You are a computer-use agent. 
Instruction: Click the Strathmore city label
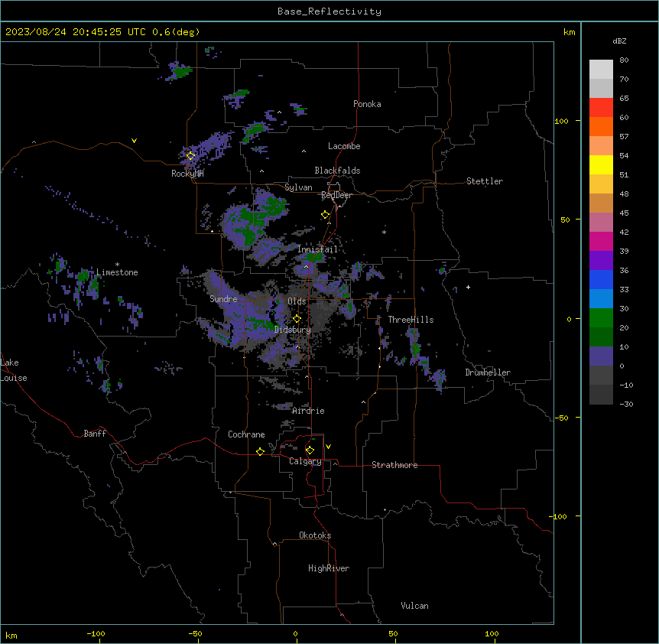coord(394,465)
